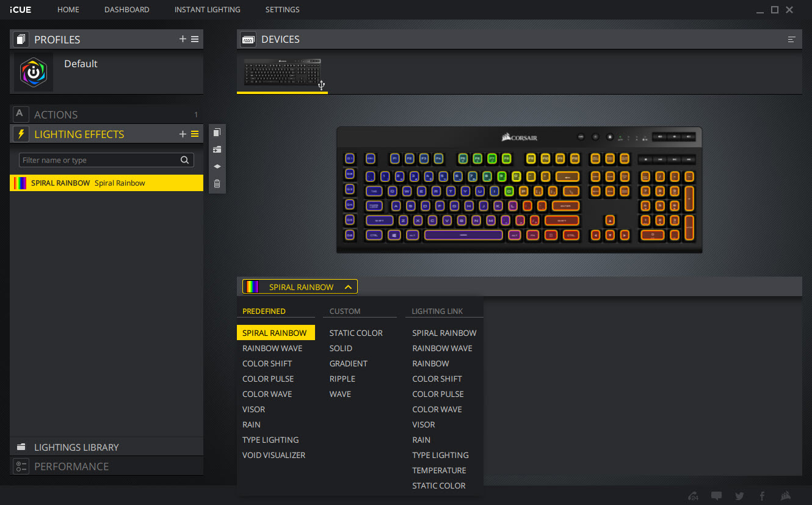Click the Corsair sails logo in footer

786,496
